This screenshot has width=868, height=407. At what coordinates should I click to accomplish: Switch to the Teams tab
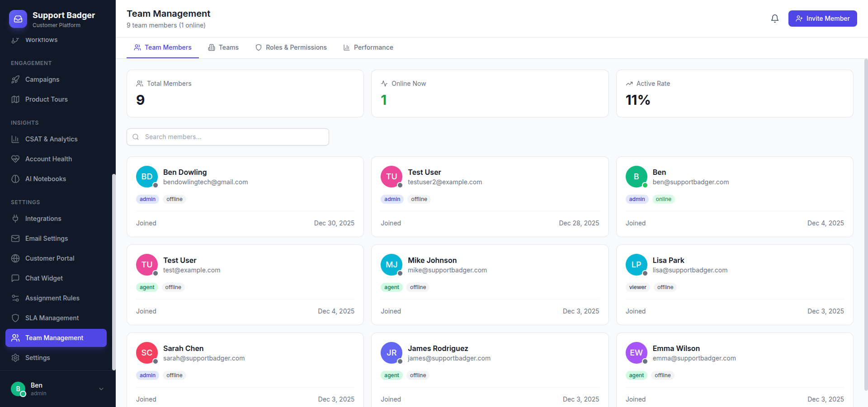[x=223, y=47]
